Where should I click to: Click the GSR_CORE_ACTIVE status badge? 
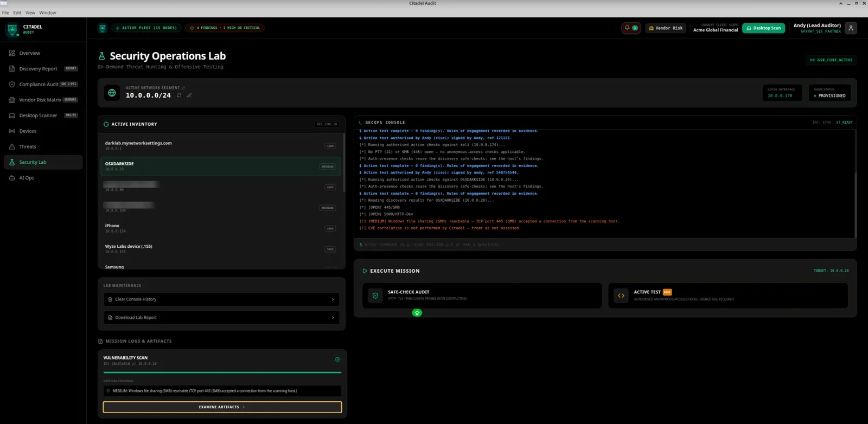point(831,60)
